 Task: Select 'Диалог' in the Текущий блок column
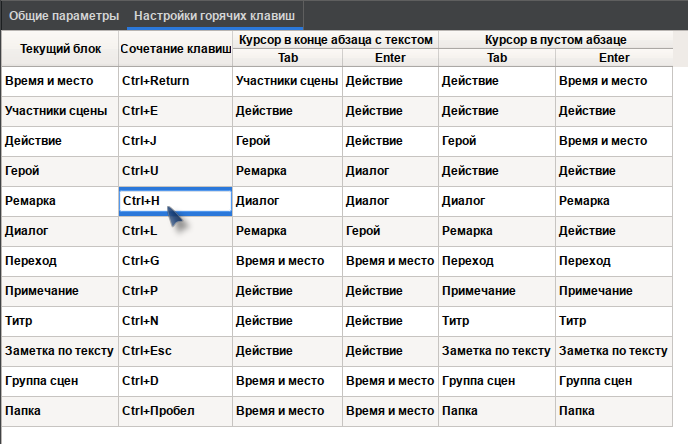pos(60,231)
